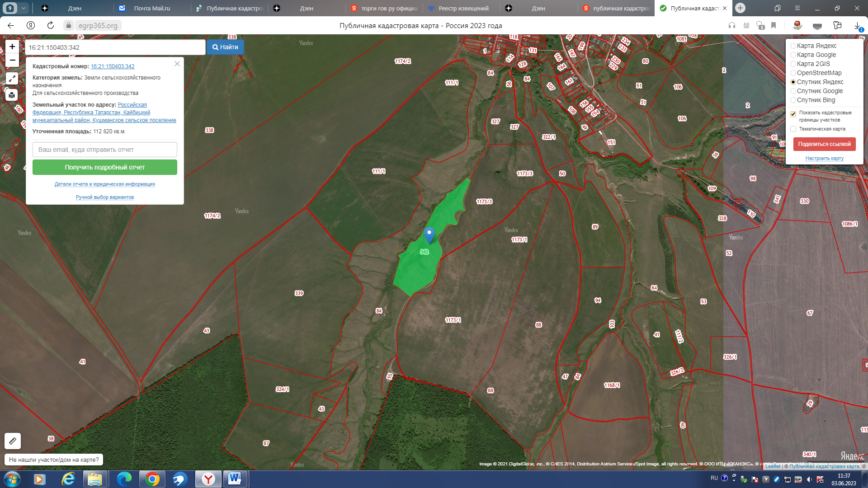
Task: Switch to Почта Mail.ru tab
Action: click(x=151, y=8)
